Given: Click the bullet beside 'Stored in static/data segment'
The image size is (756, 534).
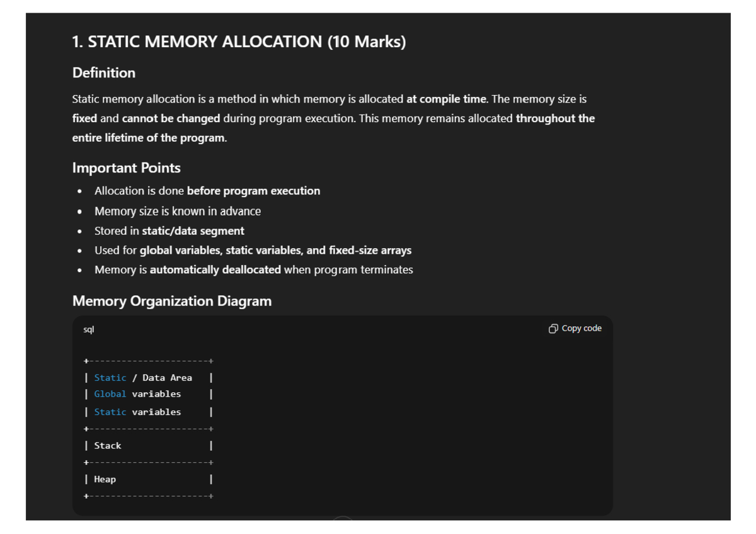Looking at the screenshot, I should [80, 231].
